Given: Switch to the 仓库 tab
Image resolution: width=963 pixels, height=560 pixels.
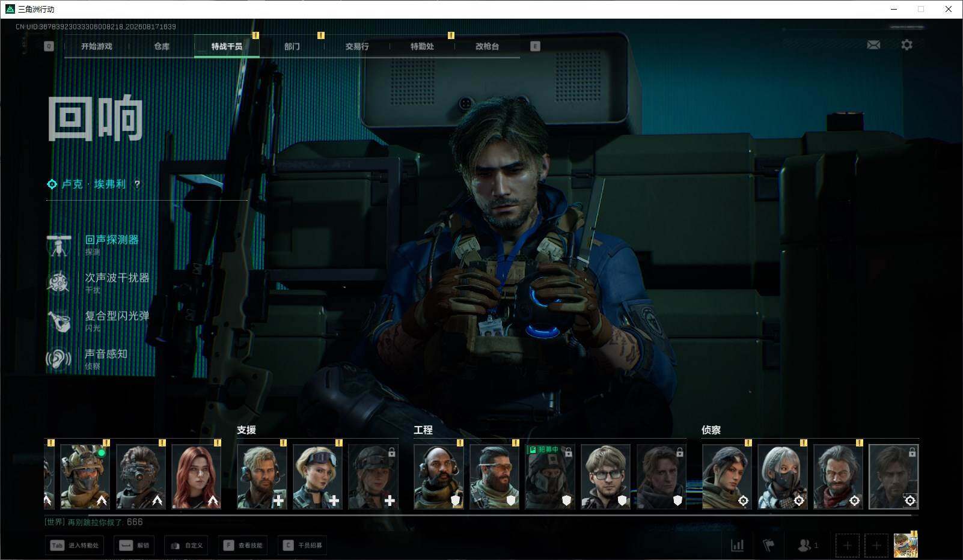Looking at the screenshot, I should point(162,46).
